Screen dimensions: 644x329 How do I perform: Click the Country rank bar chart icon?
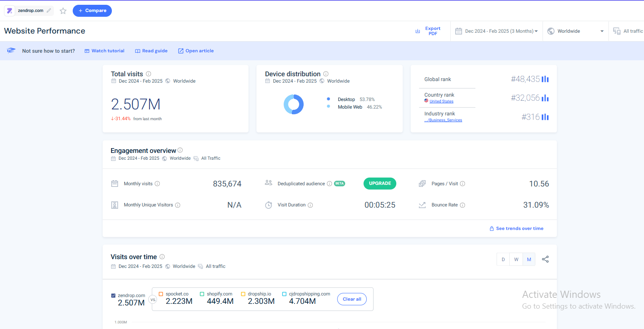[545, 98]
